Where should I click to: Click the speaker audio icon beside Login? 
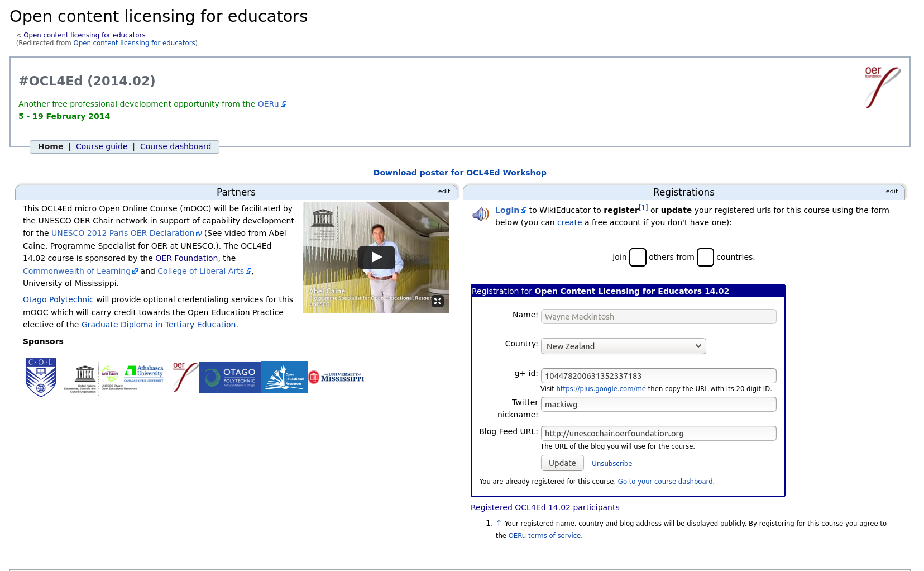[x=481, y=214]
